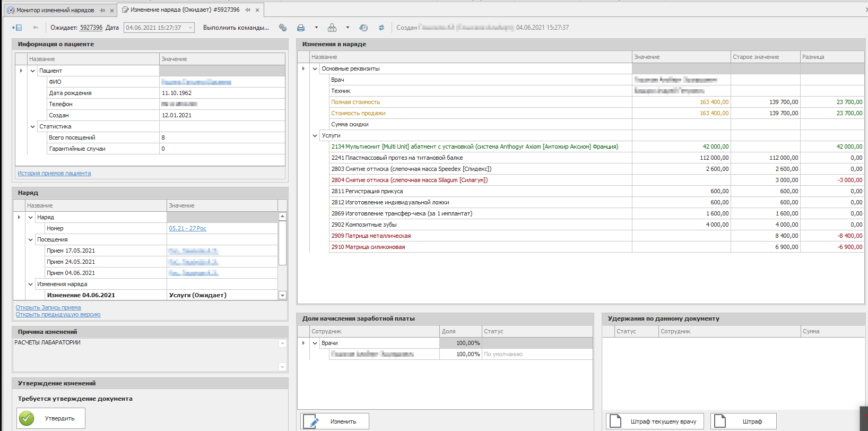Click the print icon in toolbar
868x431 pixels.
tap(301, 28)
